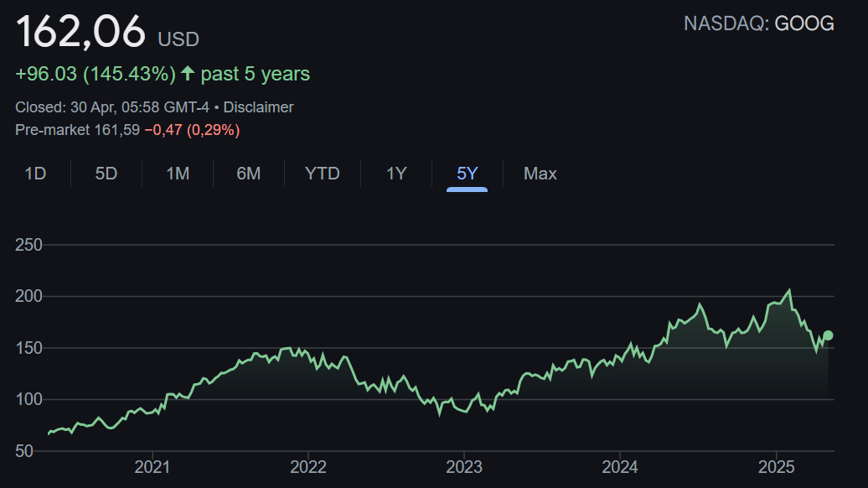The image size is (868, 488).
Task: Click the 2025 x-axis label
Action: (776, 467)
